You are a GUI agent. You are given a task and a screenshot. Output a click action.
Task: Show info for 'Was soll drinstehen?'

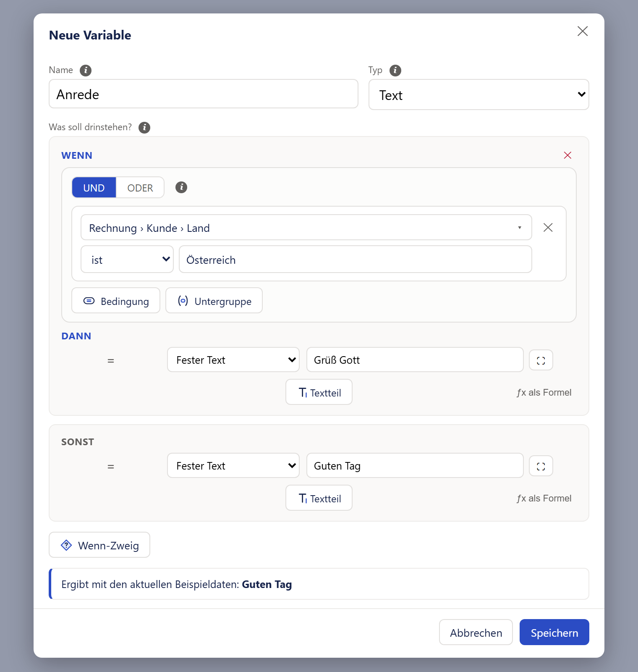coord(144,127)
